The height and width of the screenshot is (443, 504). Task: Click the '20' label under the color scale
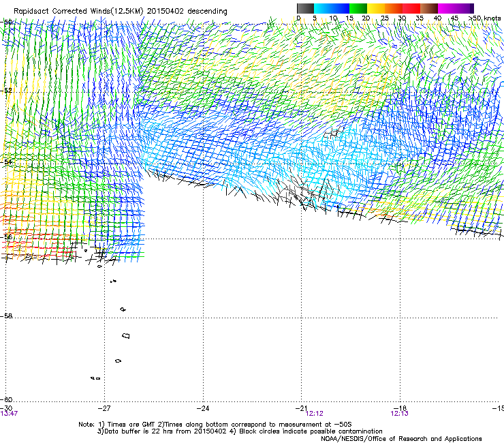pos(366,18)
